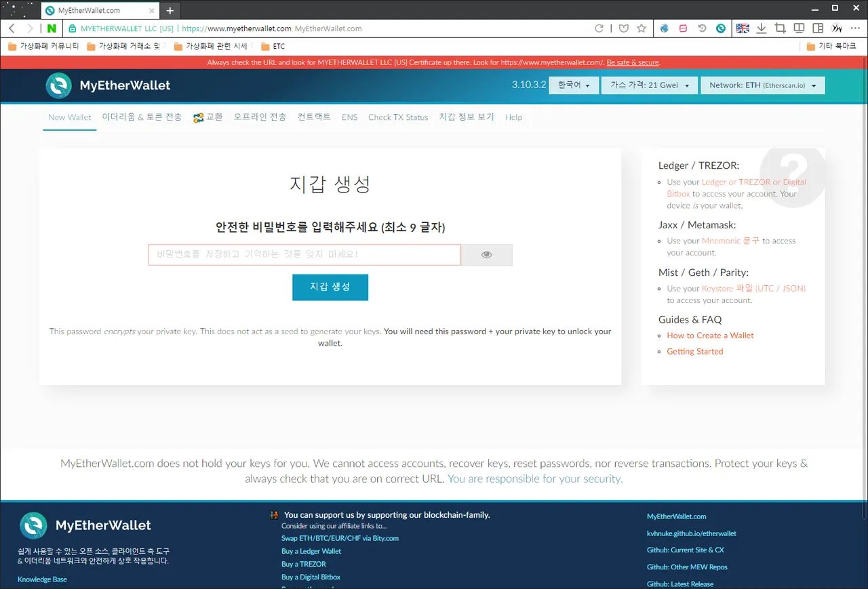The image size is (868, 589).
Task: Open the 'Getting Started' link
Action: (695, 351)
